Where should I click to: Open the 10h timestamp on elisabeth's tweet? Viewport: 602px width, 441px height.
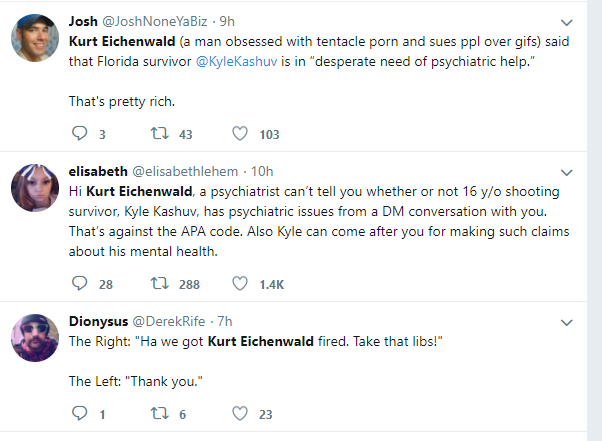(x=262, y=171)
